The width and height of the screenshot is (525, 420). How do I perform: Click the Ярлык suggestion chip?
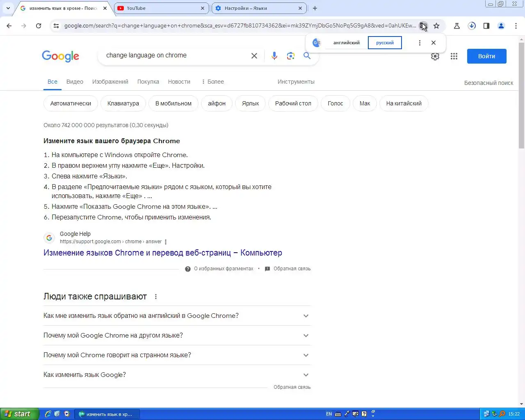click(250, 103)
